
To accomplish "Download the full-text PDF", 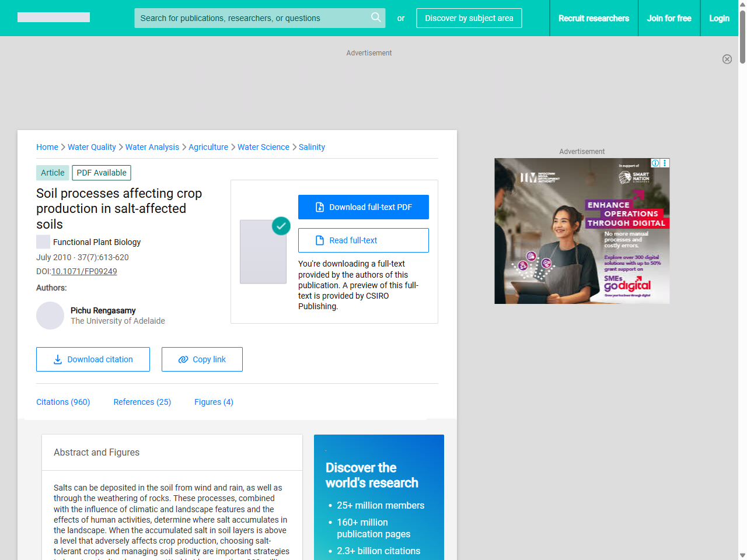I will click(363, 207).
